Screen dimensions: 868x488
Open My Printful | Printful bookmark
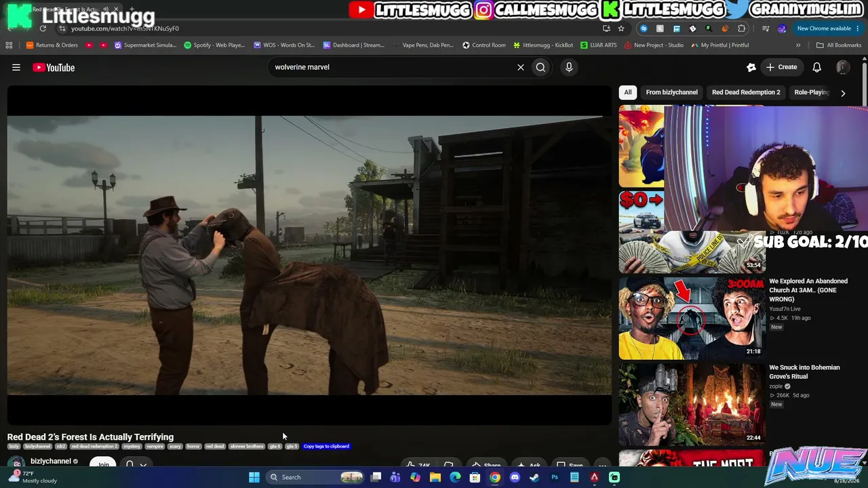pyautogui.click(x=720, y=45)
